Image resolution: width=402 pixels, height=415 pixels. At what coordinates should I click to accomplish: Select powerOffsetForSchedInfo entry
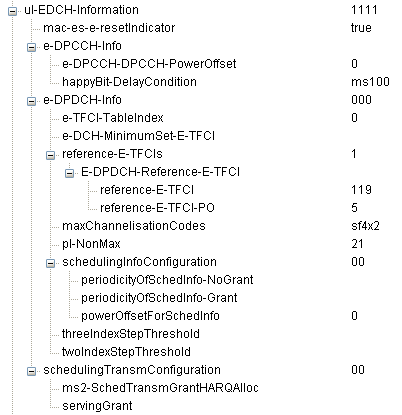point(150,316)
